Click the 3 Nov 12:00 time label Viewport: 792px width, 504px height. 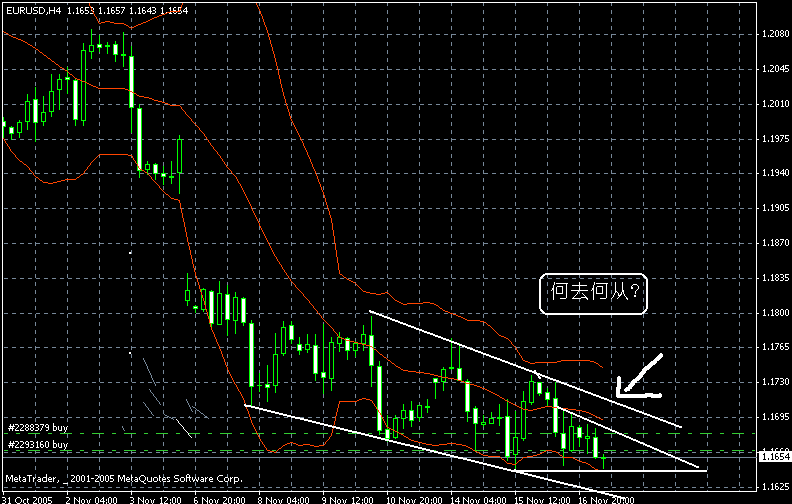(156, 499)
